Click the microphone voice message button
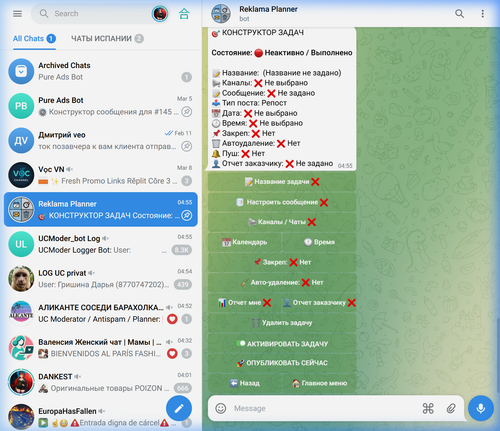Image resolution: width=500 pixels, height=431 pixels. pyautogui.click(x=481, y=408)
